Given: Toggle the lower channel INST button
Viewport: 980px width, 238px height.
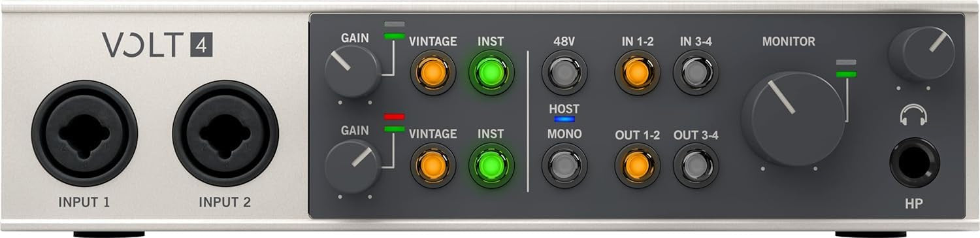Looking at the screenshot, I should coord(491,165).
